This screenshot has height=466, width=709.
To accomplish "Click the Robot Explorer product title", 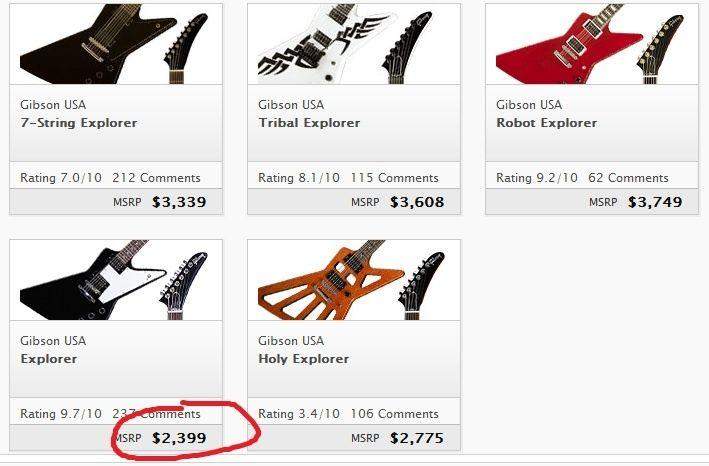I will click(547, 123).
